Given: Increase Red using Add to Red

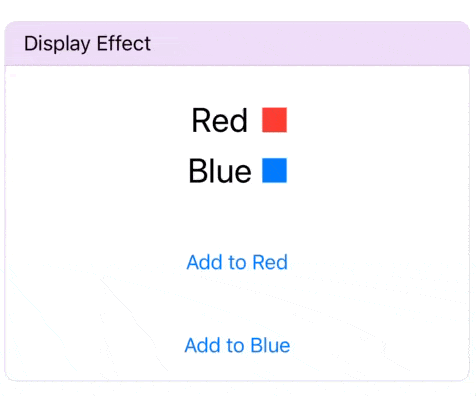Looking at the screenshot, I should click(x=237, y=262).
